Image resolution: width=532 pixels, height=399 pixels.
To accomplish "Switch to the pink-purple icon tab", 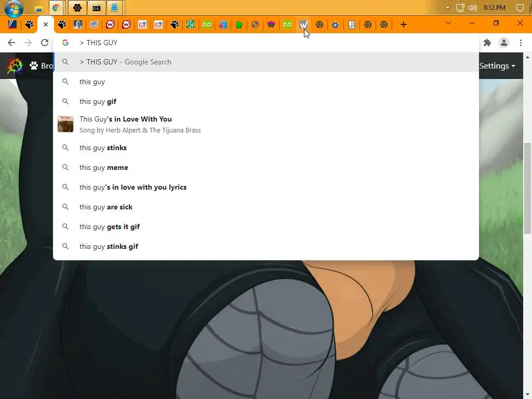I will pos(271,24).
